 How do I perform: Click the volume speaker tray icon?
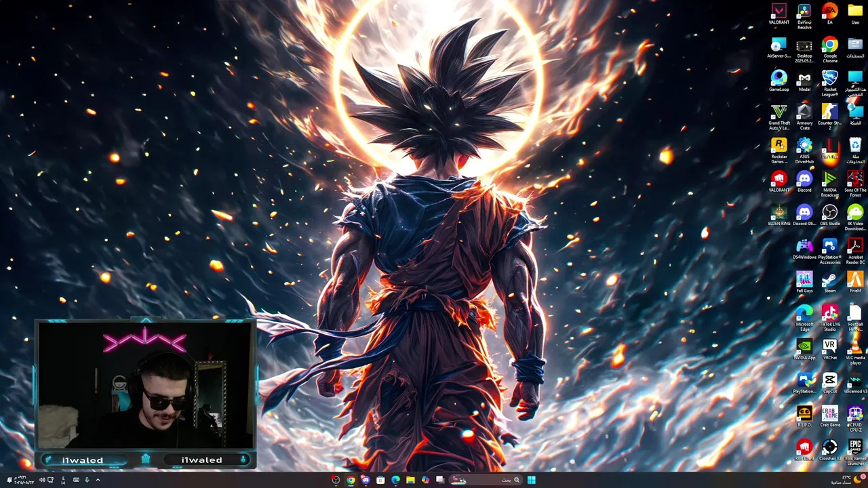(x=42, y=480)
